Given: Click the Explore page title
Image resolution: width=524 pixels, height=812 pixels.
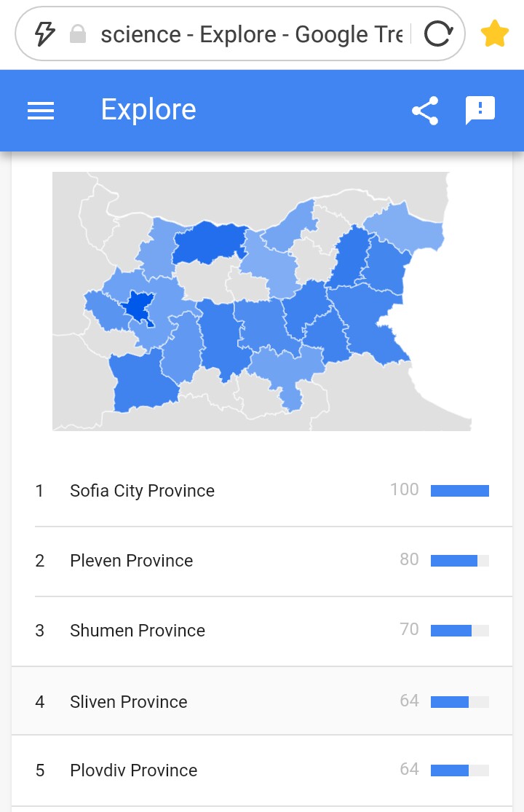Looking at the screenshot, I should tap(148, 110).
